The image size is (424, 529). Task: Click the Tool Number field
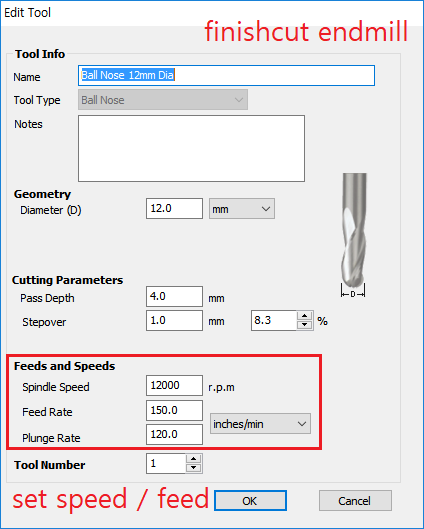click(166, 464)
